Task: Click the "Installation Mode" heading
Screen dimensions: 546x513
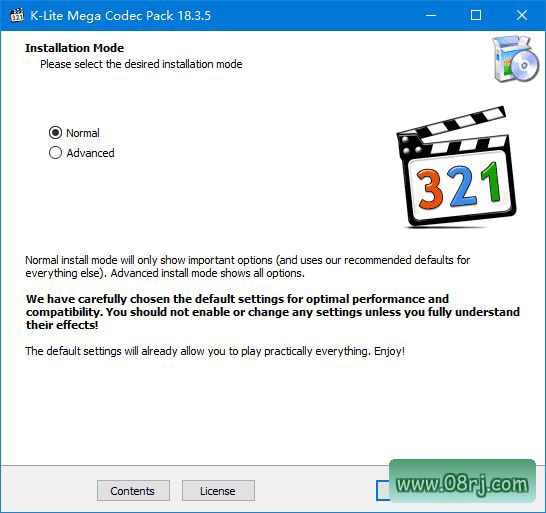Action: [75, 48]
